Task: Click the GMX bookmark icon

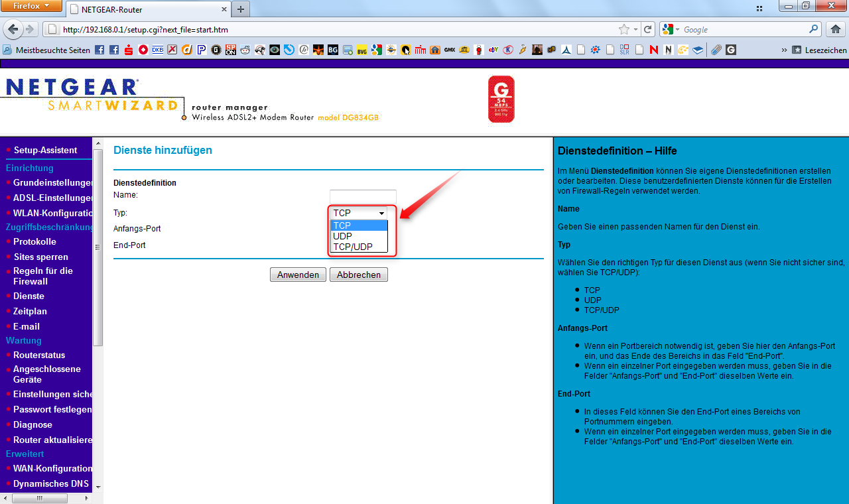Action: (449, 50)
